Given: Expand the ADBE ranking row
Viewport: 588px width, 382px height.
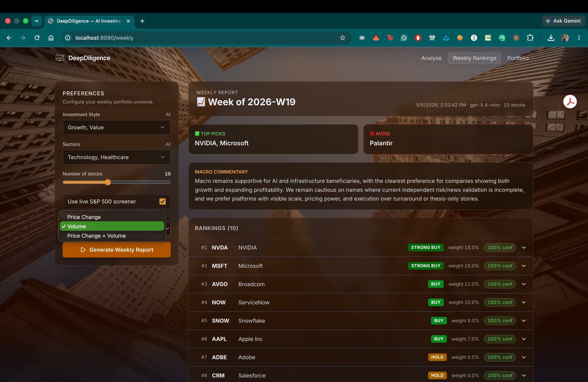Looking at the screenshot, I should coord(524,357).
